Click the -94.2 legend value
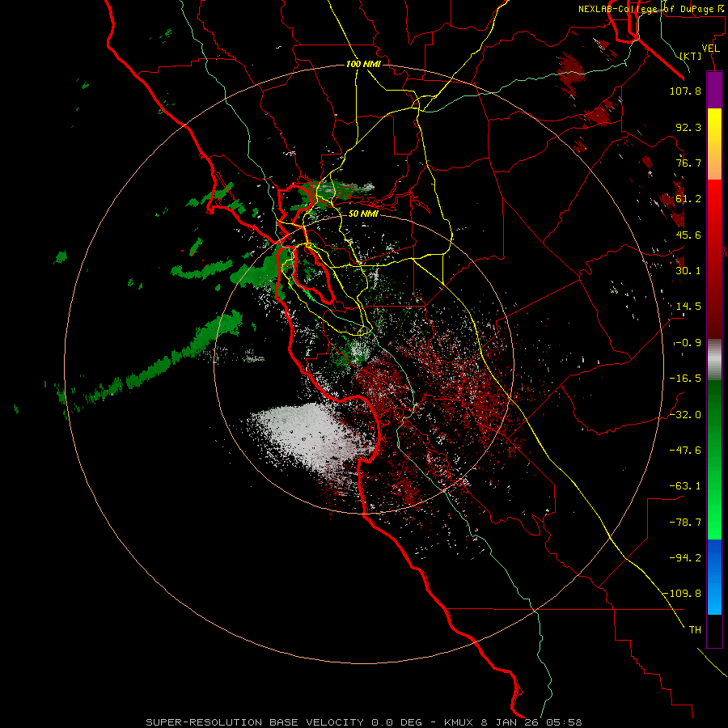The image size is (728, 728). 685,557
